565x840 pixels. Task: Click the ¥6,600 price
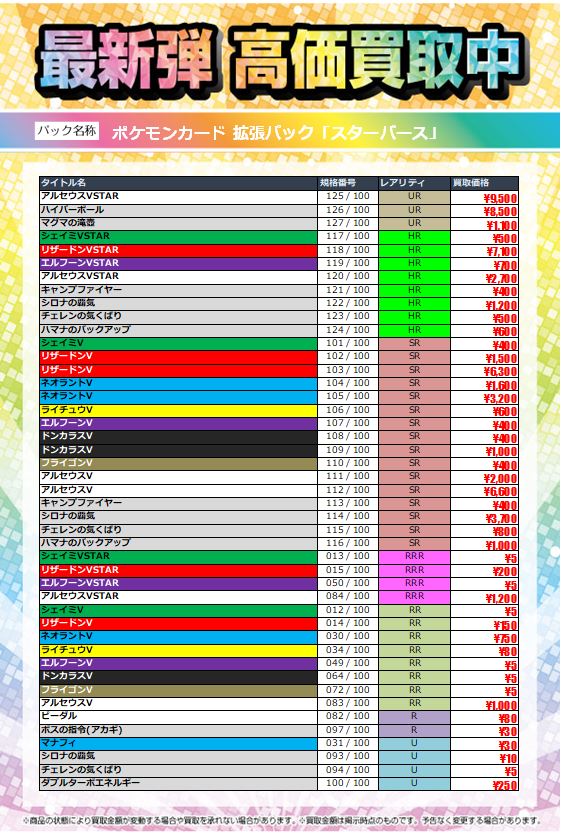(500, 492)
